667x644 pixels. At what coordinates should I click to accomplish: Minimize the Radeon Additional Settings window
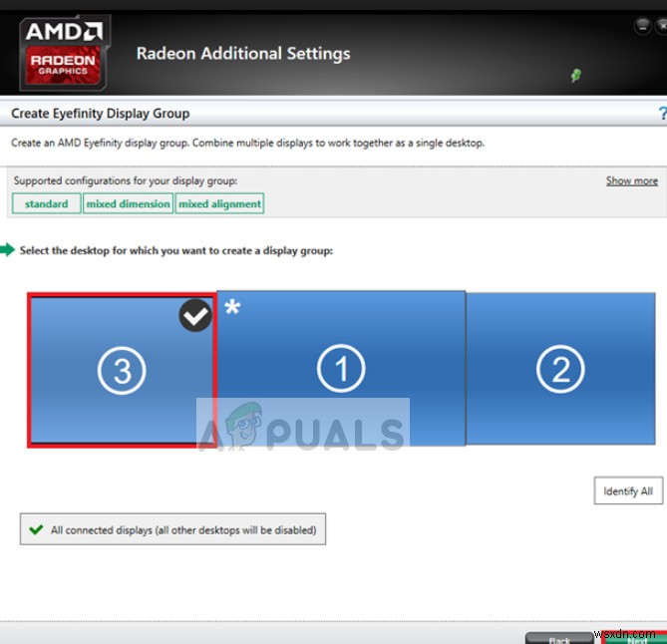pos(642,26)
